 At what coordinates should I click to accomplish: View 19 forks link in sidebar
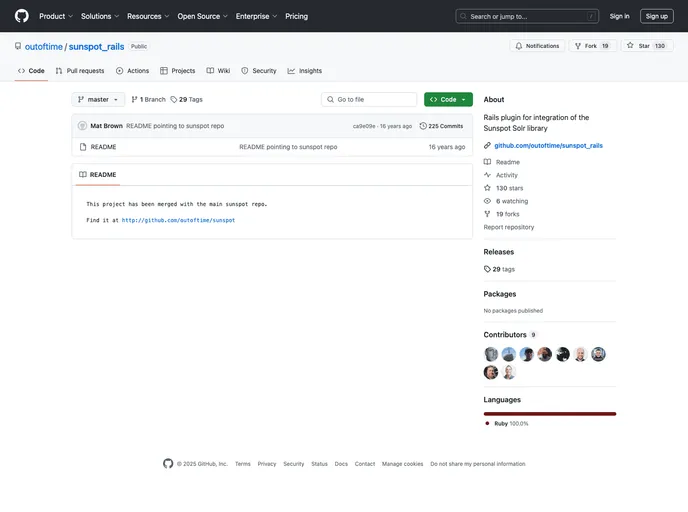pos(502,214)
